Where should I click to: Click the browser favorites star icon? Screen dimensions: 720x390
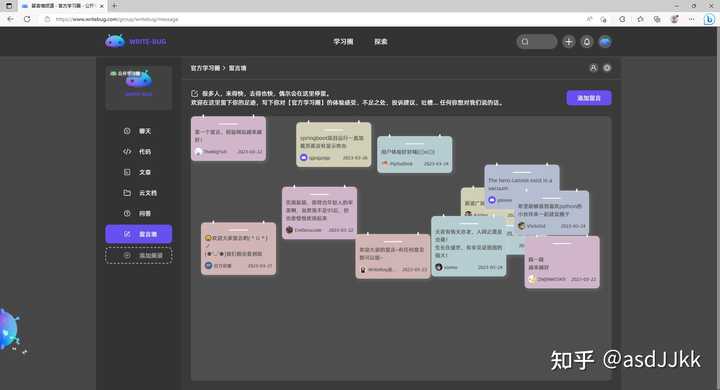640,19
